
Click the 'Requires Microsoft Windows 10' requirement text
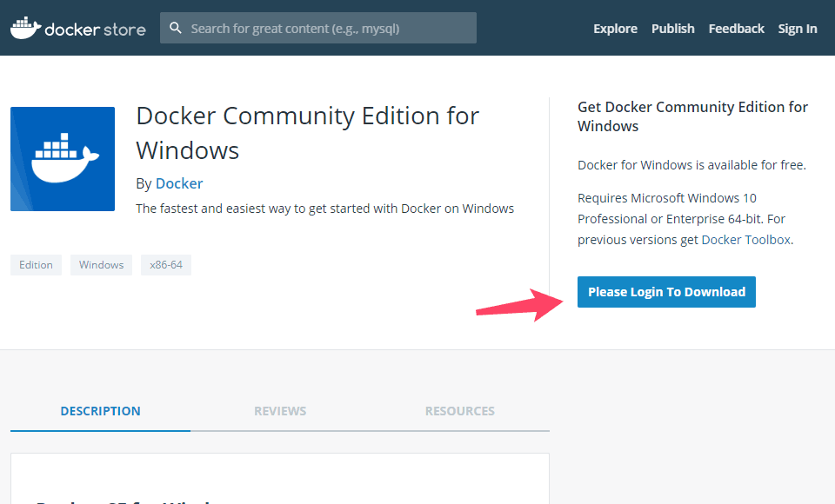(x=685, y=219)
